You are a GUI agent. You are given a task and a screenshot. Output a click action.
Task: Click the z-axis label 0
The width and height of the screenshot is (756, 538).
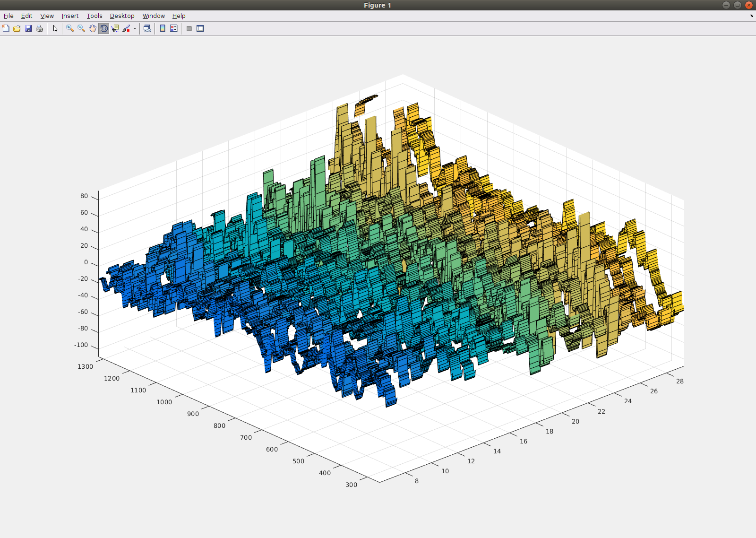(86, 262)
